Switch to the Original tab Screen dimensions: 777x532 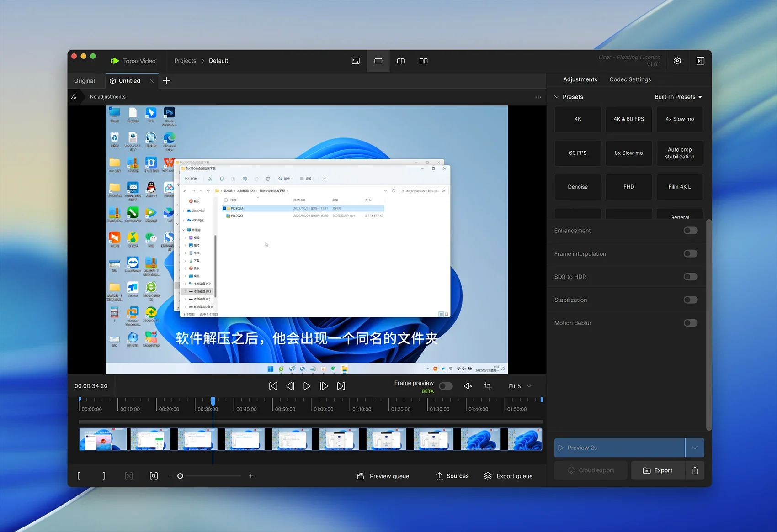pyautogui.click(x=85, y=81)
